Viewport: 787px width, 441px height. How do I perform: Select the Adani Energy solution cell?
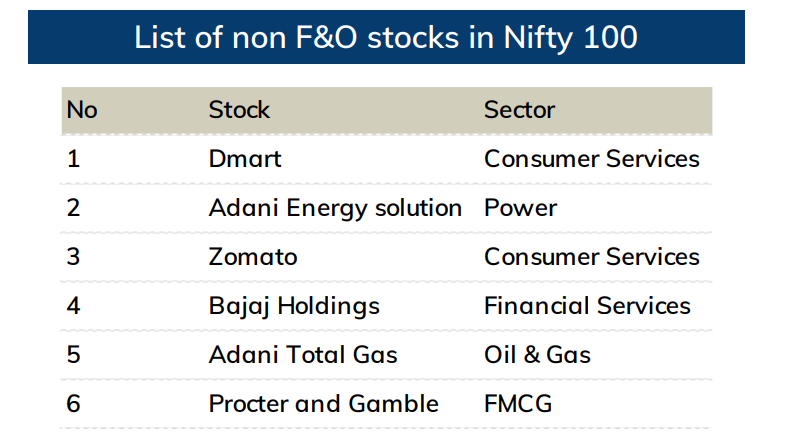click(335, 207)
